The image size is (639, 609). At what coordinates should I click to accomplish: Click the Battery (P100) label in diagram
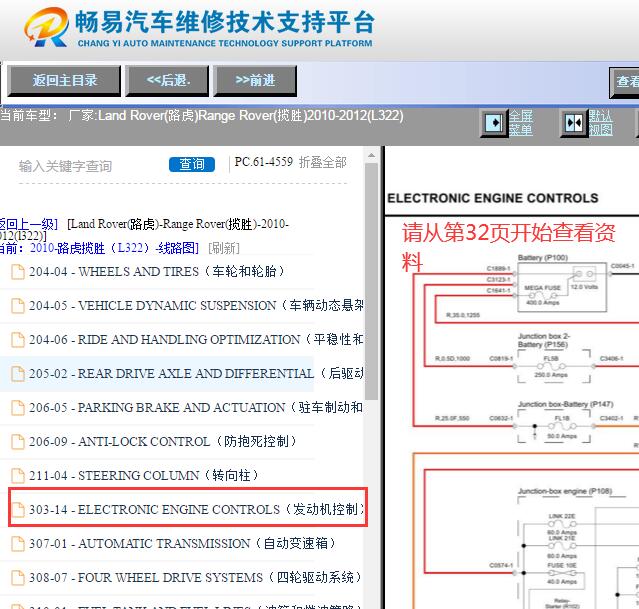click(542, 258)
